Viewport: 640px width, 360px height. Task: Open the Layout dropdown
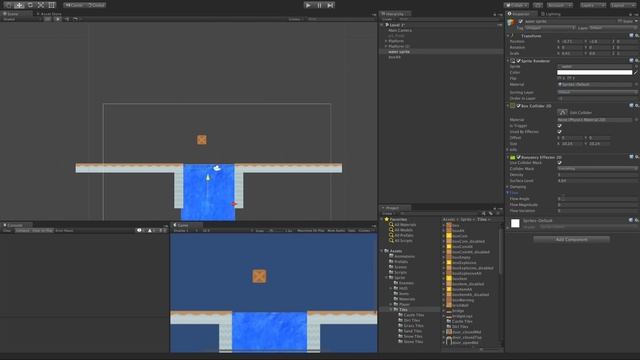[x=623, y=5]
